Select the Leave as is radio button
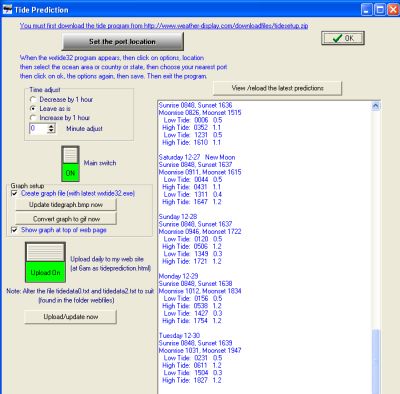This screenshot has width=400, height=394. 33,109
